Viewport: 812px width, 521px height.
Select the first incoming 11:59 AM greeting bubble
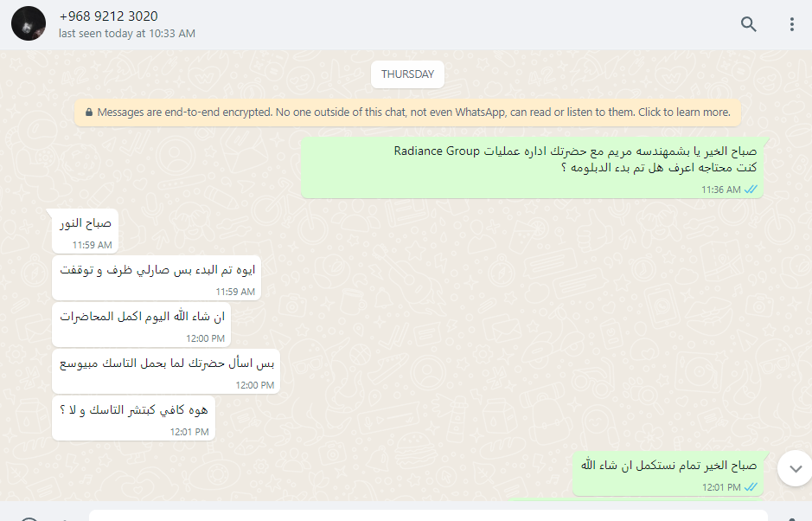tap(85, 231)
